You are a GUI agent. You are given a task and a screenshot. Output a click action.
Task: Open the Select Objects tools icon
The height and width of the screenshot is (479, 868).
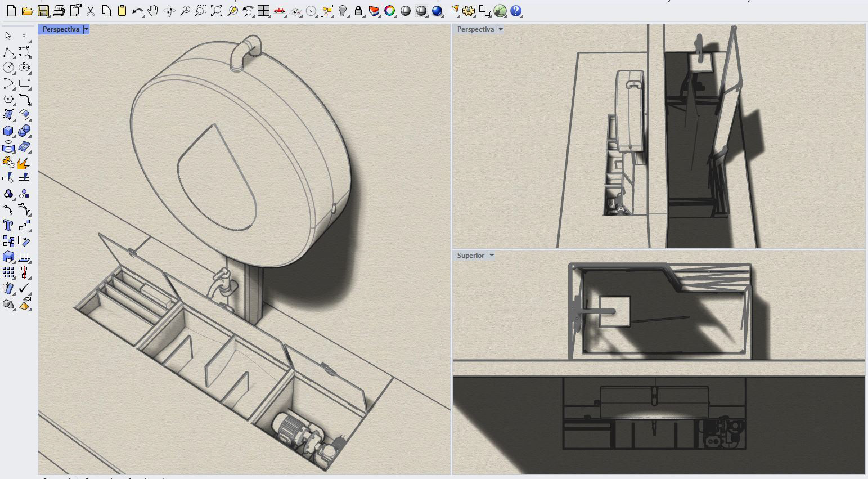click(327, 11)
